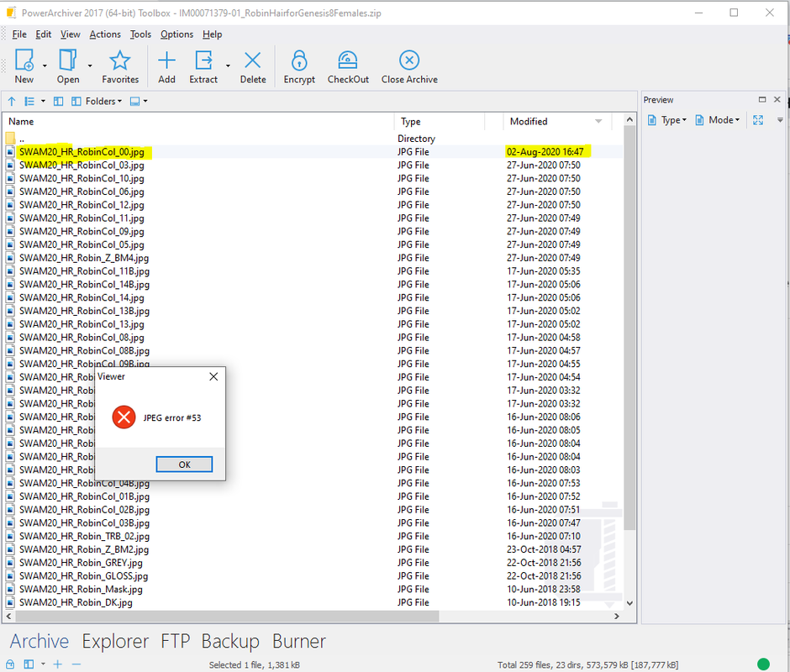
Task: Open the Mode dropdown in Preview pane
Action: (x=718, y=120)
